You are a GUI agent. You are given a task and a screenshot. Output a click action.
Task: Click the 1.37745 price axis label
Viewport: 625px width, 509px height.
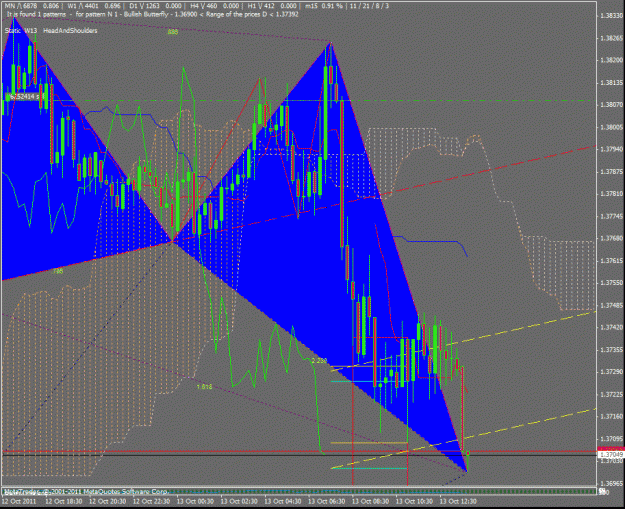click(x=611, y=216)
